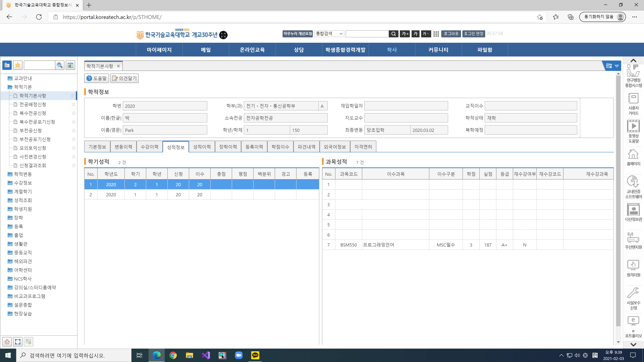Open 동영상 도움말 quick link

point(633,132)
